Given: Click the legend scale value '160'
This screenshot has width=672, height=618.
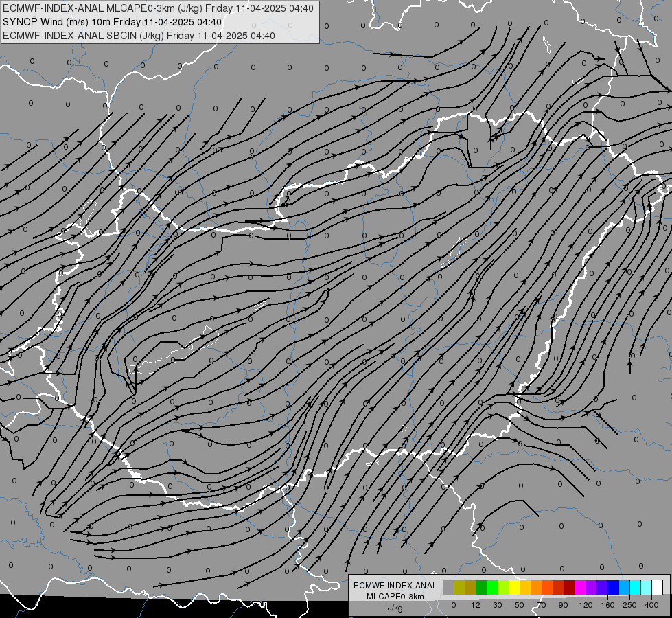Looking at the screenshot, I should pos(607,605).
